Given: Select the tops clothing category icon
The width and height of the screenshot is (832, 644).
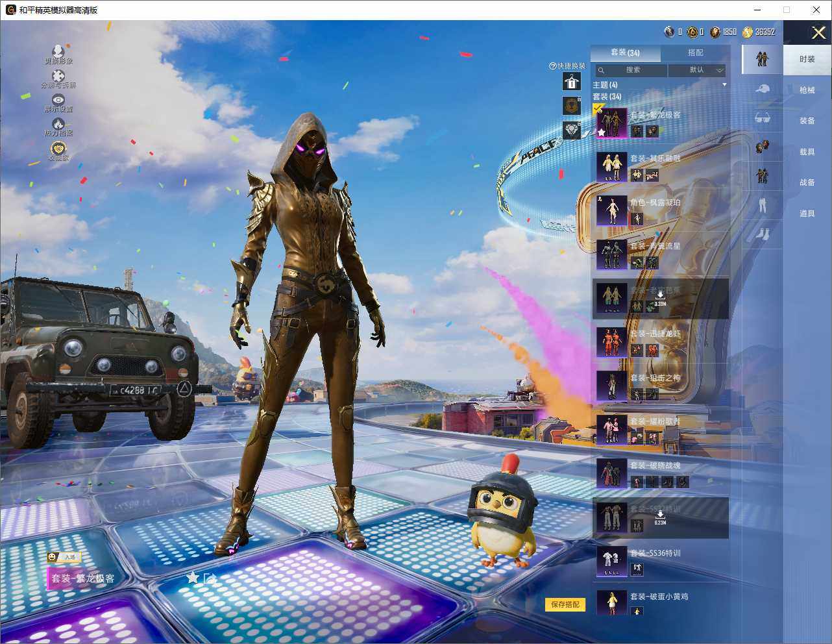Looking at the screenshot, I should coord(762,175).
